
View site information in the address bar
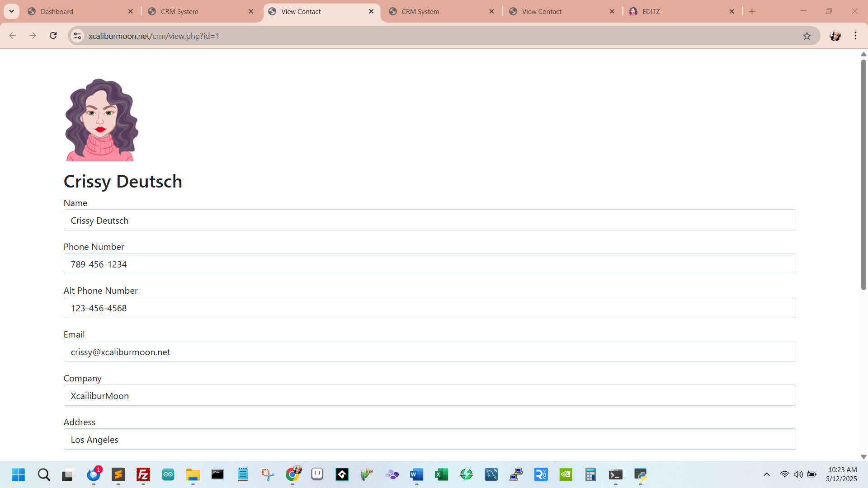click(x=77, y=36)
